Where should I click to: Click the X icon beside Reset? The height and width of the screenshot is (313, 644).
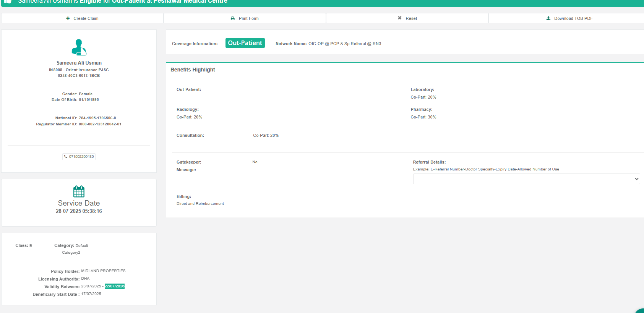click(x=400, y=18)
